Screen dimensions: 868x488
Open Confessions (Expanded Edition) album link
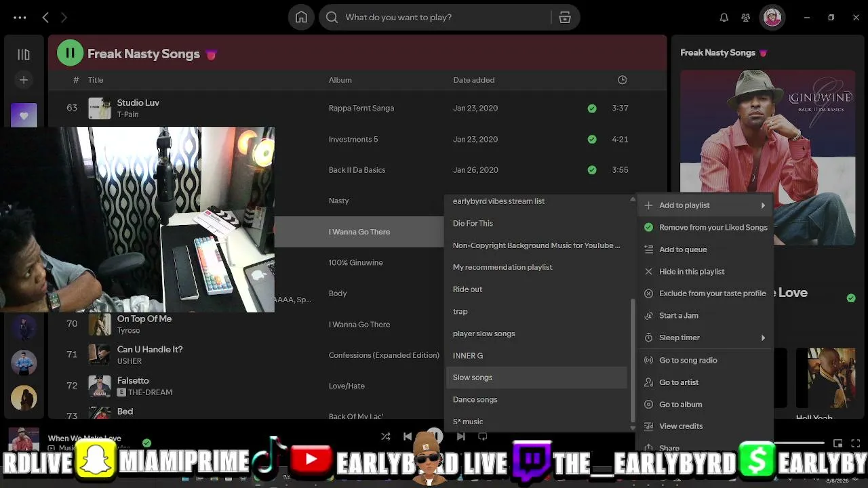tap(384, 355)
